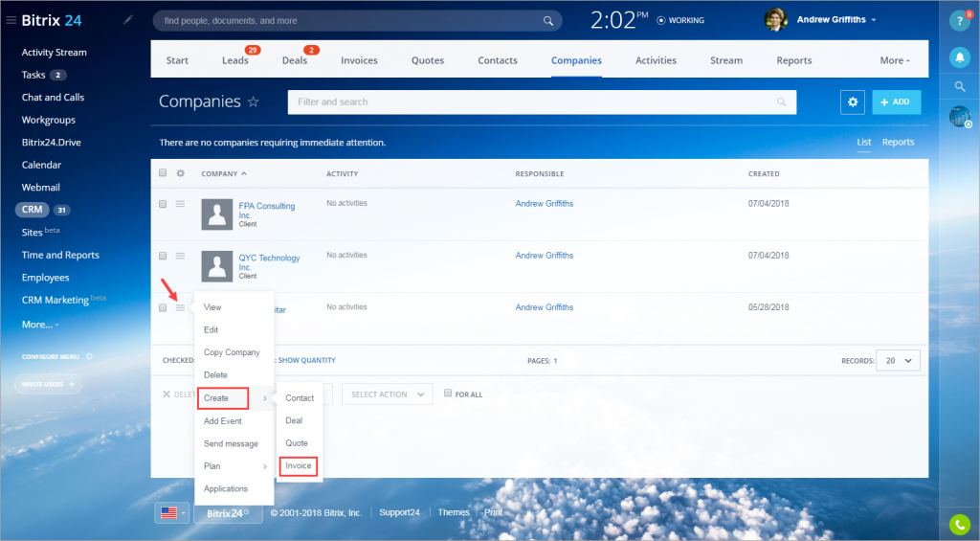Open the Records per page dropdown
This screenshot has width=980, height=541.
(898, 360)
